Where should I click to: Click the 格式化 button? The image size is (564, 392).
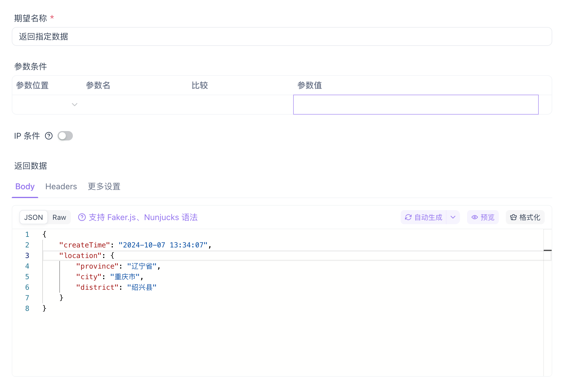pos(525,217)
